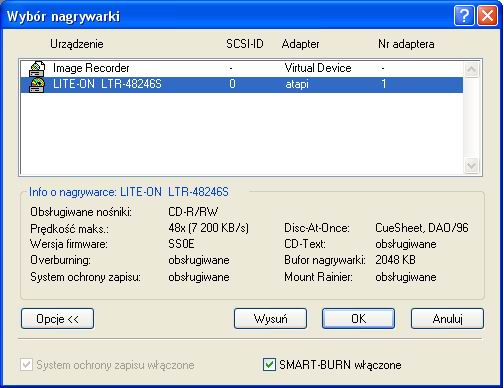The image size is (504, 388).
Task: Cancel with the Anuluj button
Action: pos(447,319)
